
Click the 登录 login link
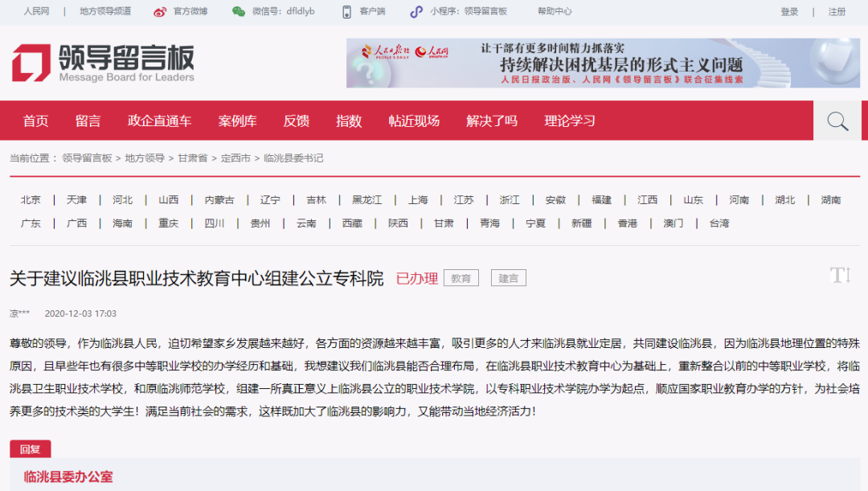pyautogui.click(x=789, y=12)
